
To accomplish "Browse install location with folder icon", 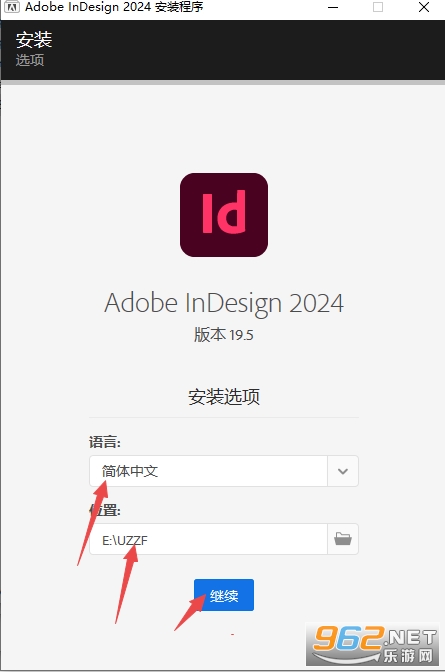I will click(x=343, y=539).
